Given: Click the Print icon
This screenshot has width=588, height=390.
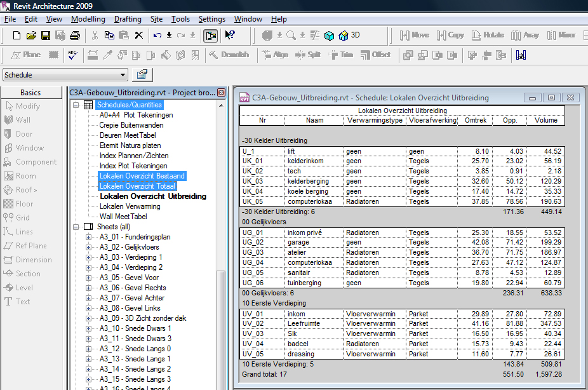Looking at the screenshot, I should click(x=75, y=35).
